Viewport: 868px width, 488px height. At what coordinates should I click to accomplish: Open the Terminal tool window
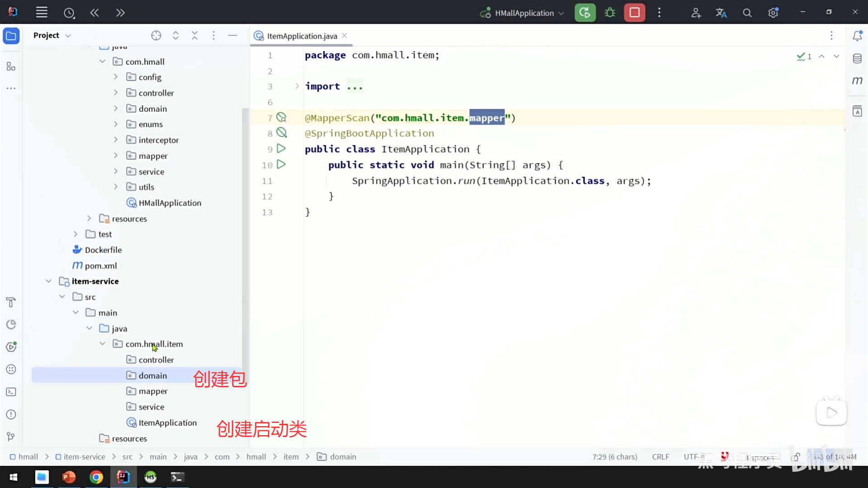(11, 392)
